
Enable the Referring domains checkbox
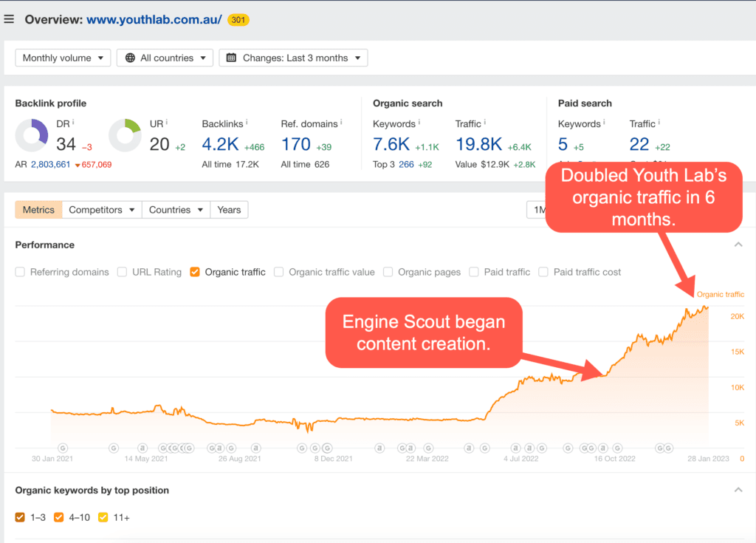pos(20,272)
